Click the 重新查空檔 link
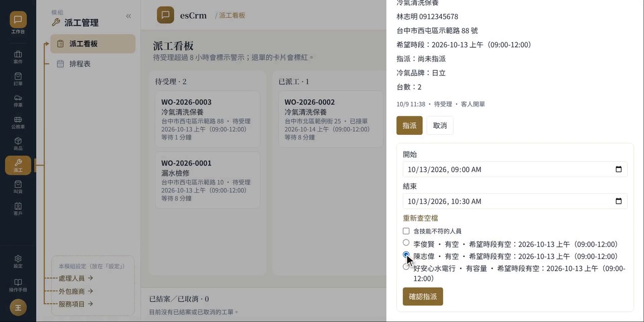 click(x=421, y=218)
